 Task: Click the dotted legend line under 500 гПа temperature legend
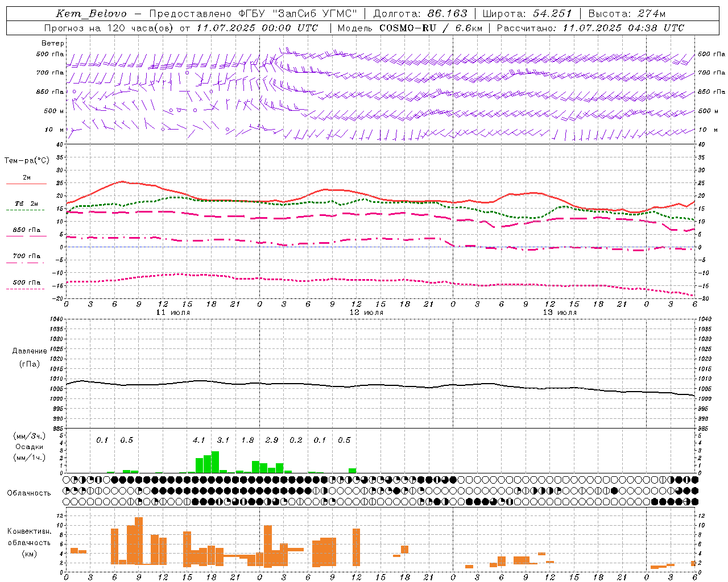click(25, 289)
